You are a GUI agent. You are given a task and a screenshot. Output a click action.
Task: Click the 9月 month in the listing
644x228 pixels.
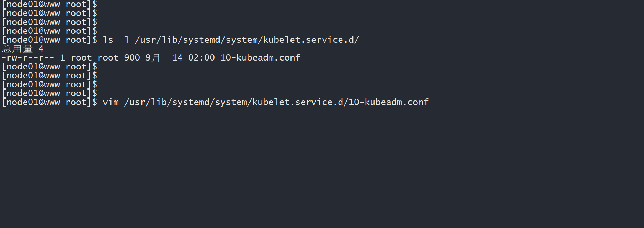[x=153, y=58]
